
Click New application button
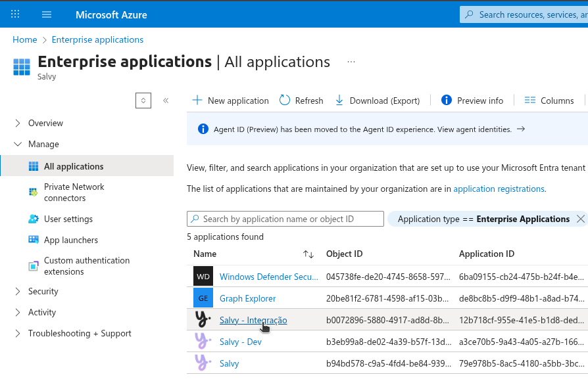pyautogui.click(x=230, y=101)
